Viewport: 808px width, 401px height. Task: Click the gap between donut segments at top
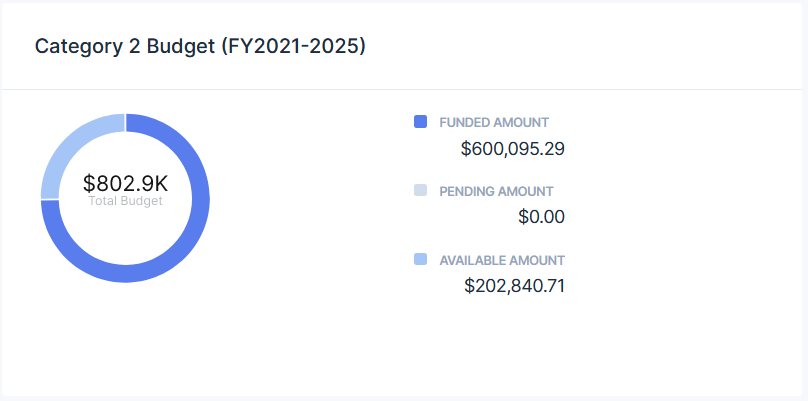(x=125, y=123)
